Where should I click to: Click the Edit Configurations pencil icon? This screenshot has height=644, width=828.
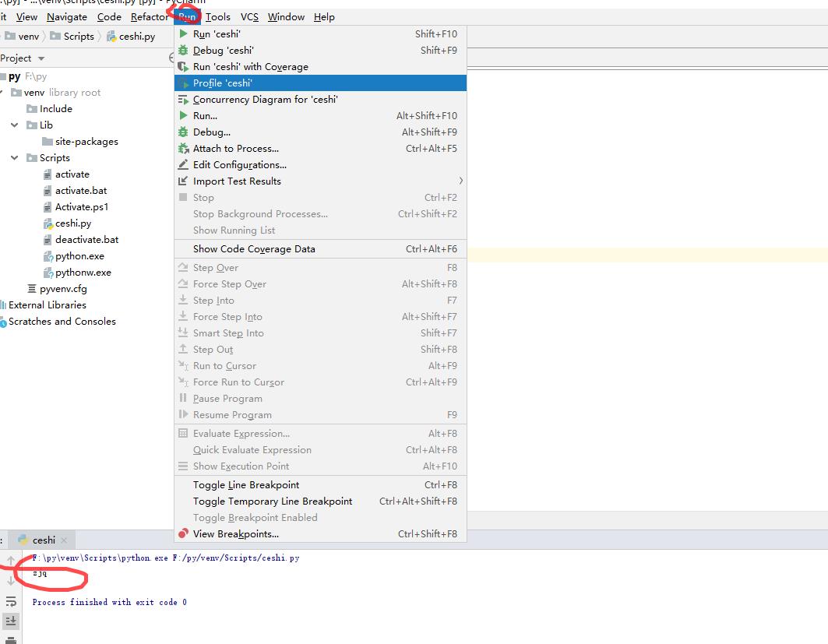[183, 164]
